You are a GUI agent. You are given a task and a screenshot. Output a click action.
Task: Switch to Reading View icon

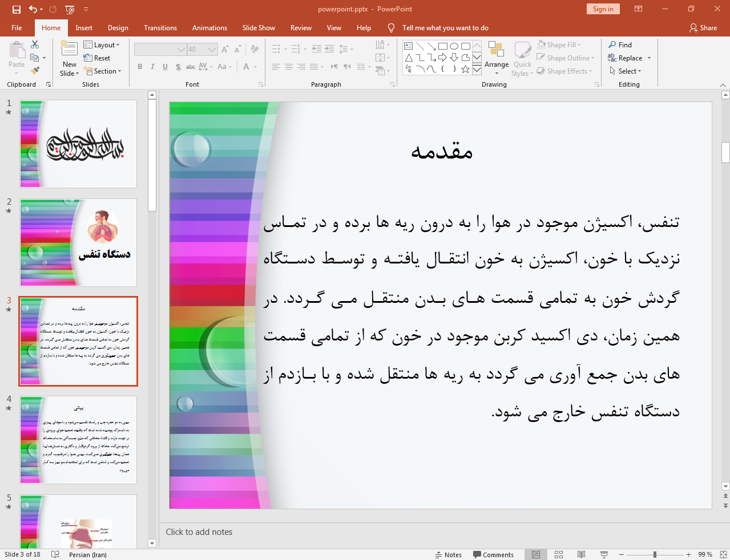tap(581, 555)
